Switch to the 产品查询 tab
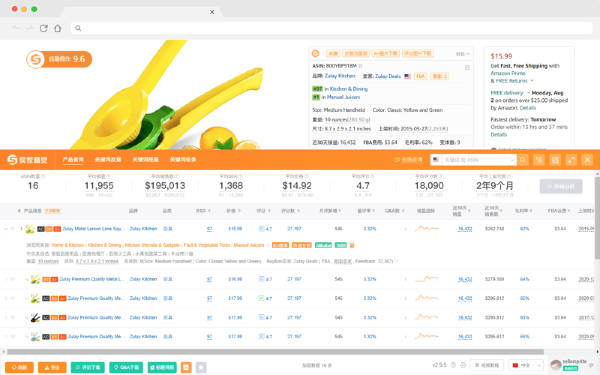The width and height of the screenshot is (600, 375). (x=73, y=160)
